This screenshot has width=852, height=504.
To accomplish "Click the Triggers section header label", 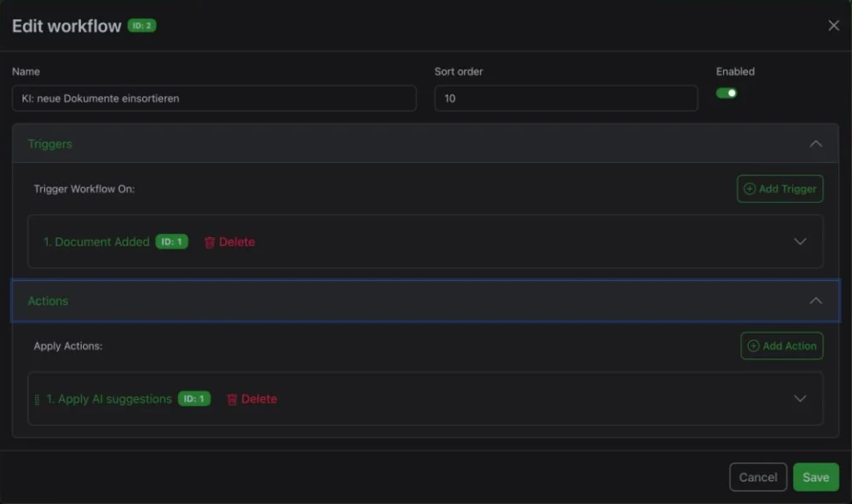I will (50, 144).
